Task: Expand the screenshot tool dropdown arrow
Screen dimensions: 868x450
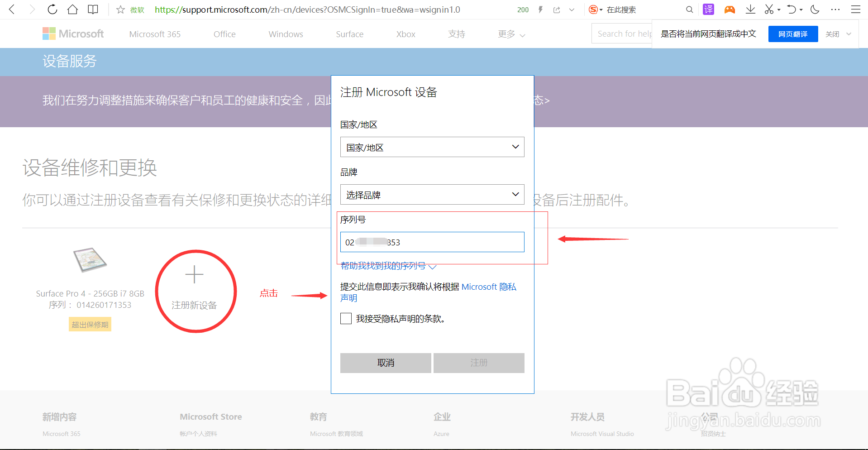Action: click(779, 10)
